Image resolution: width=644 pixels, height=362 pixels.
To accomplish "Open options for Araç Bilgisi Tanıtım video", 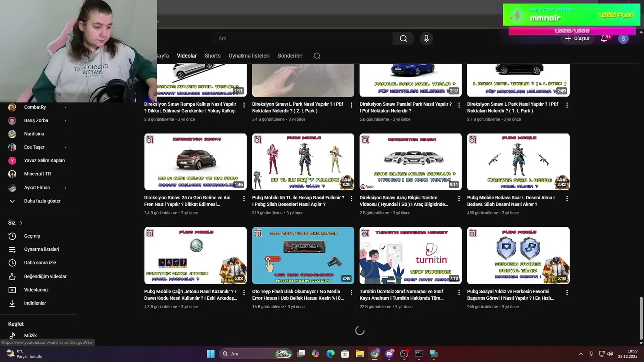I will coord(459,199).
